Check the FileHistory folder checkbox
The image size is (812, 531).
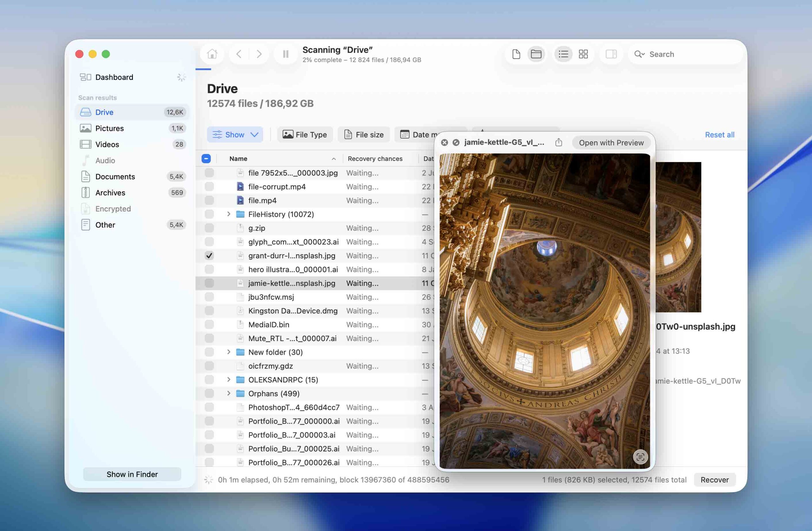coord(209,214)
